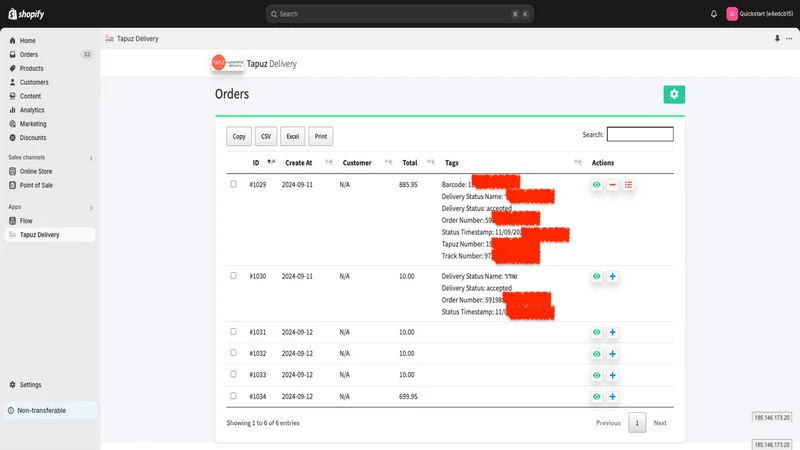Screen dimensions: 800x450
Task: Click plus icon for order #1034
Action: [612, 396]
